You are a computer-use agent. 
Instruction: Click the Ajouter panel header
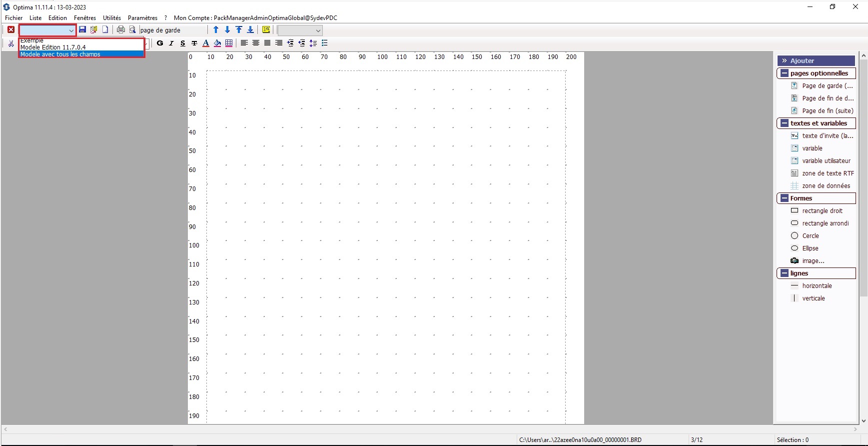(x=816, y=60)
